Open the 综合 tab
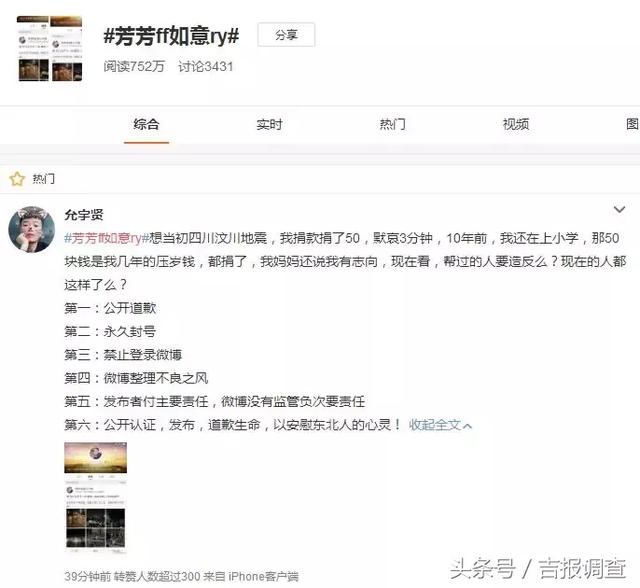640x588 pixels. (x=146, y=124)
